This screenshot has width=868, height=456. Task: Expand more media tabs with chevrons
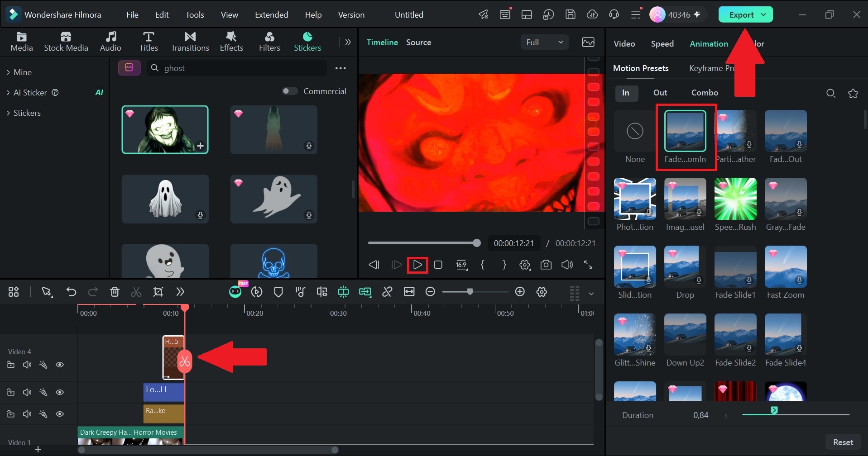click(348, 42)
